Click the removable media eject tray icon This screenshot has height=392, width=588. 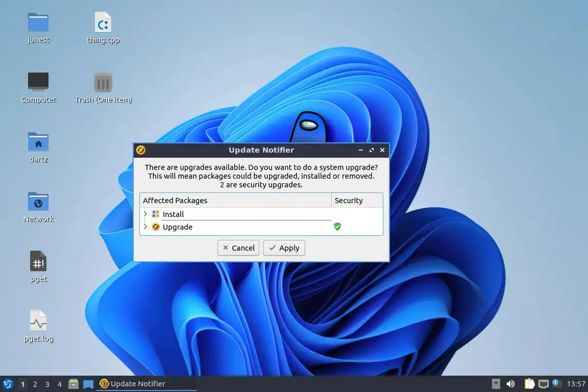[496, 384]
